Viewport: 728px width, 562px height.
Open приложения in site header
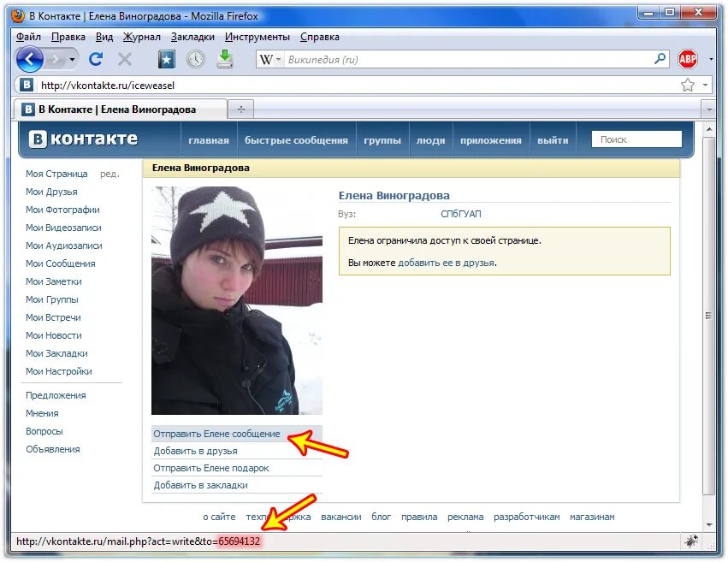coord(491,140)
